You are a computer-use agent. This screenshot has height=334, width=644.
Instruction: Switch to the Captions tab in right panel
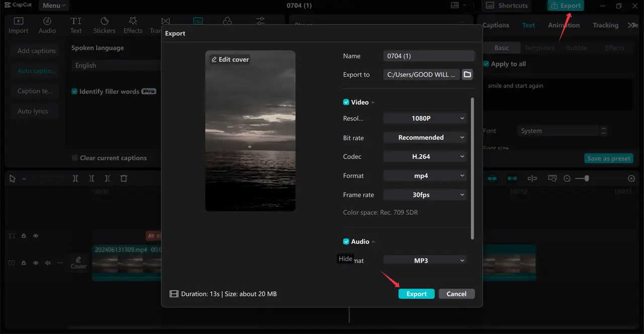tap(496, 25)
